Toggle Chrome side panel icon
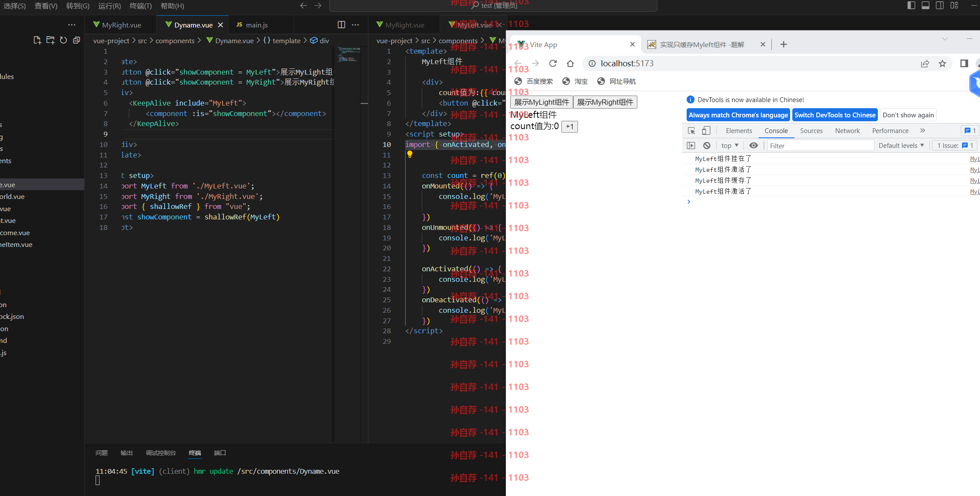This screenshot has height=496, width=980. (964, 63)
